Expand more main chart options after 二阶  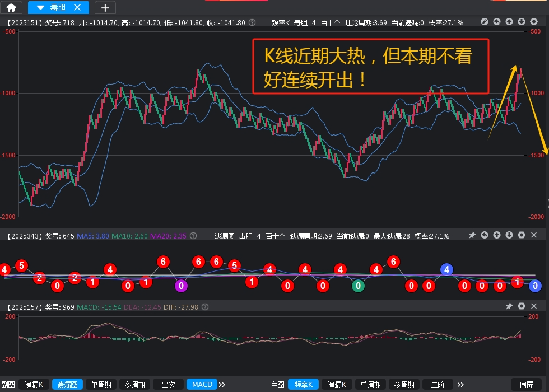click(460, 385)
